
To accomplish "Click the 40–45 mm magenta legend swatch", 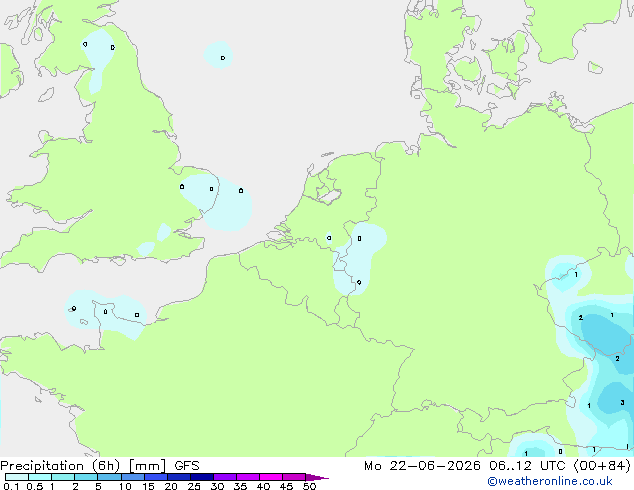I will (271, 477).
